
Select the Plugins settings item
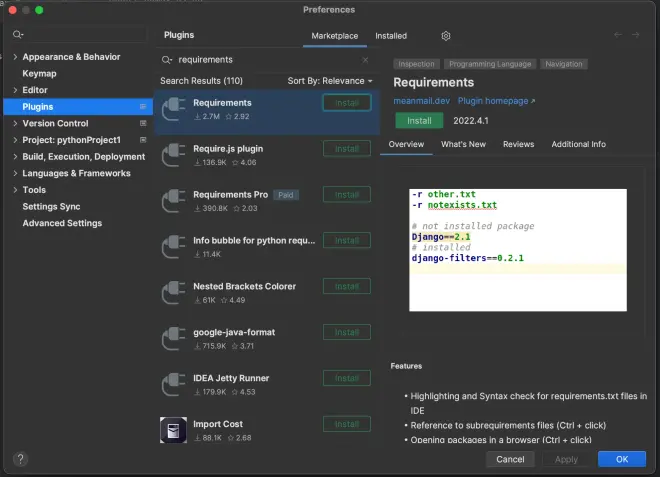[x=78, y=107]
